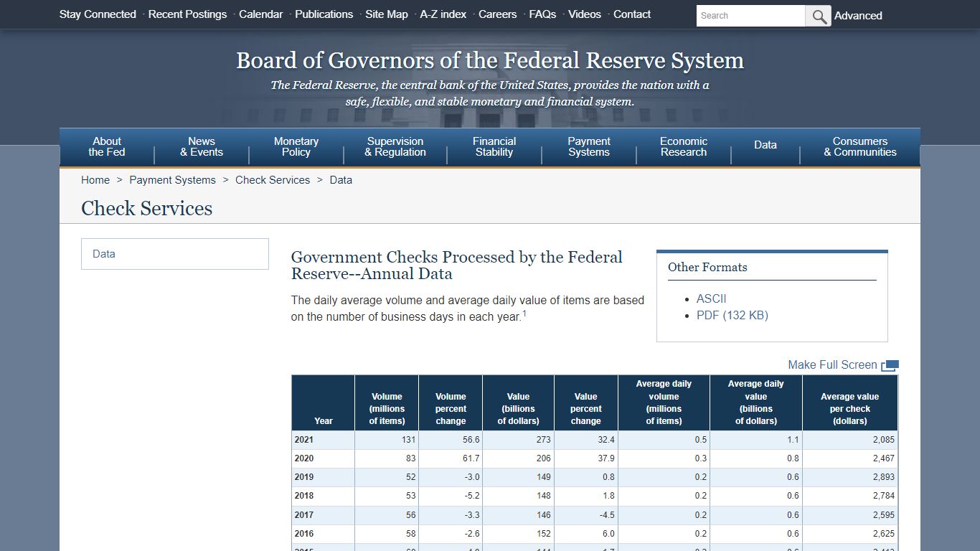Viewport: 980px width, 551px height.
Task: Click the Year column header
Action: pos(324,402)
